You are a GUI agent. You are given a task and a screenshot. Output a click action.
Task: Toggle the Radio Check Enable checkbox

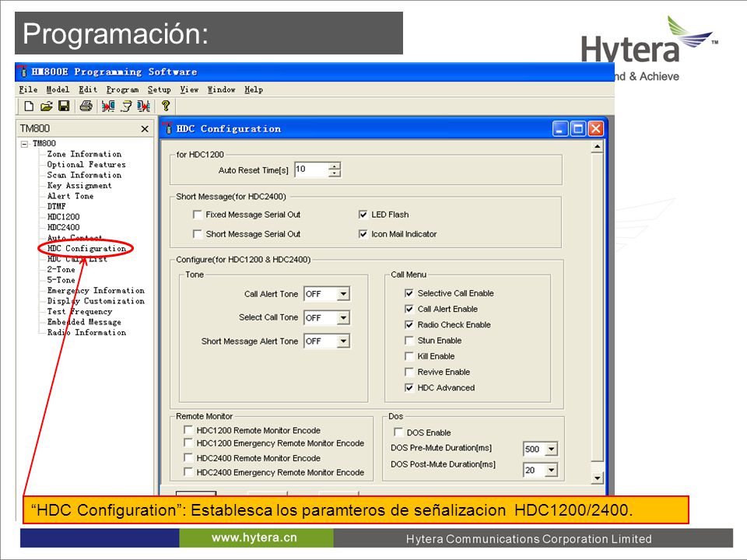[409, 325]
